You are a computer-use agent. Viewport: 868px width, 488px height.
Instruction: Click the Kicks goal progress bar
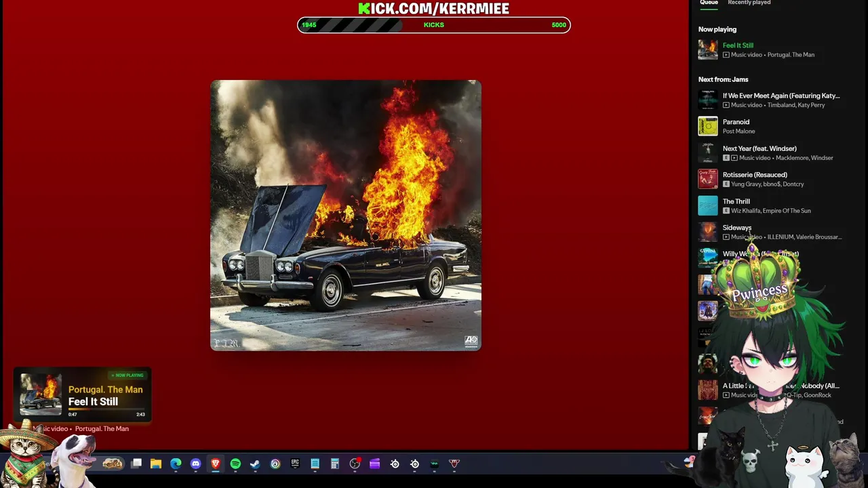click(x=434, y=25)
